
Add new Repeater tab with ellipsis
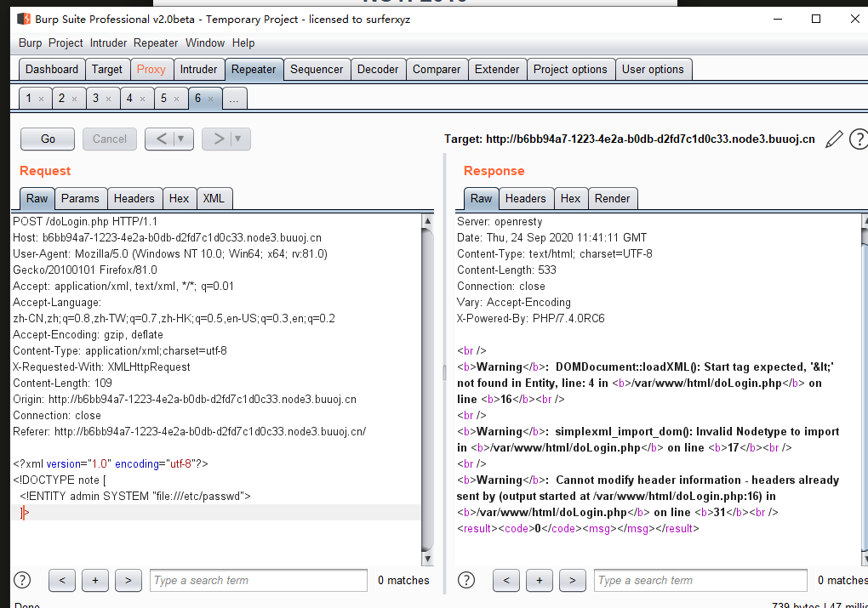click(x=234, y=99)
